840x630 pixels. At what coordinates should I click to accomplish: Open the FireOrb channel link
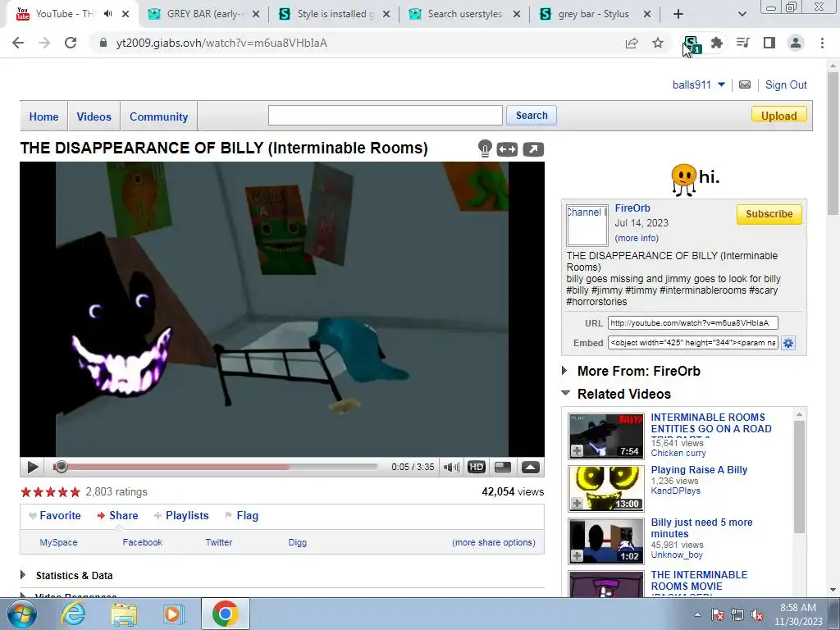(632, 208)
